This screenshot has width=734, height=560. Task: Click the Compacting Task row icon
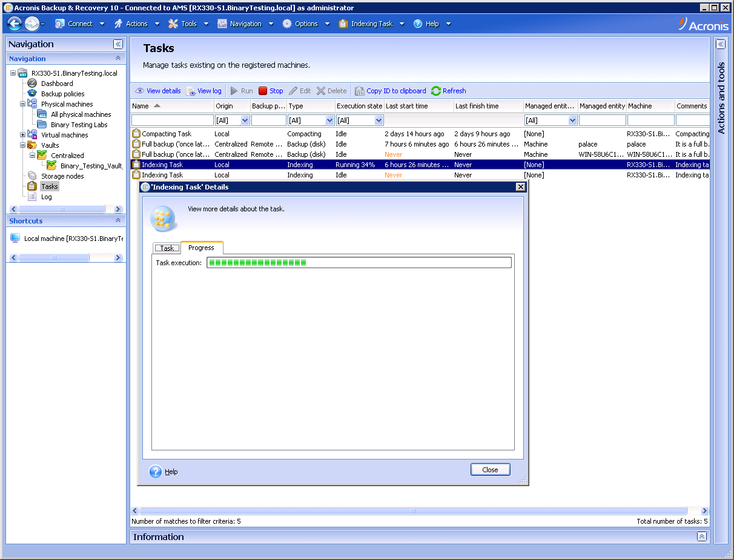tap(136, 134)
